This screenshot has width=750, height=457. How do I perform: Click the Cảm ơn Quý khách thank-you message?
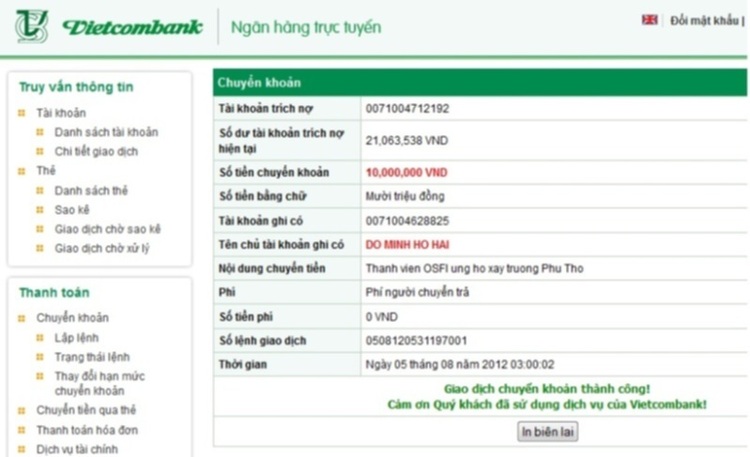coord(547,404)
